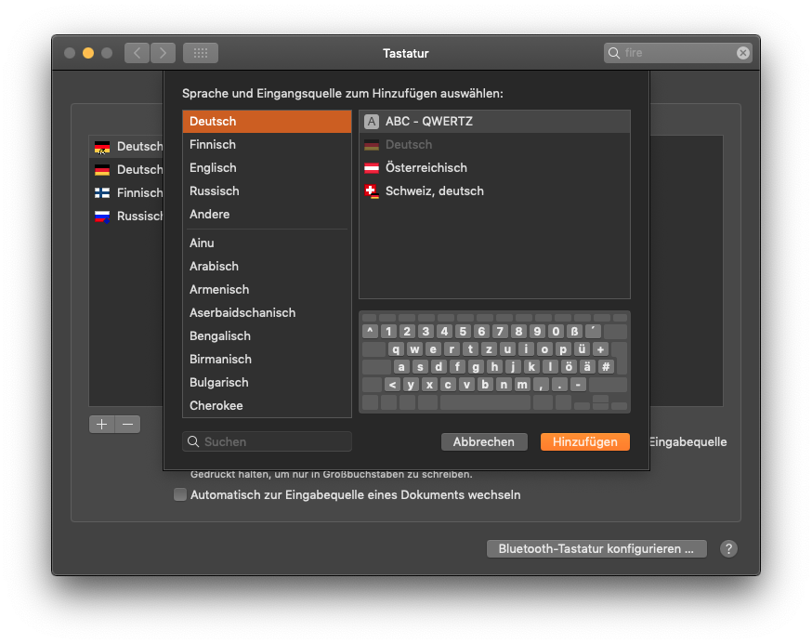
Task: Click the minus button to remove source
Action: pos(128,424)
